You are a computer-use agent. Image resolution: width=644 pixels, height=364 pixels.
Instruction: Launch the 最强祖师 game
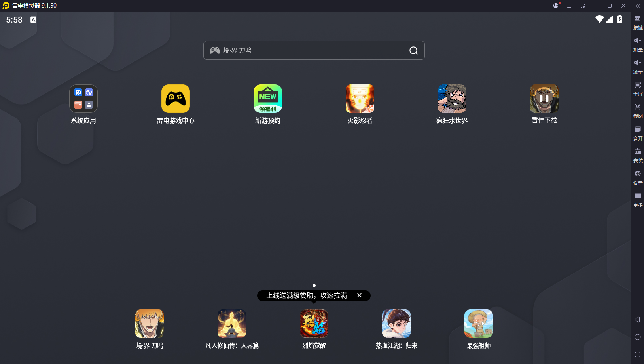tap(479, 324)
